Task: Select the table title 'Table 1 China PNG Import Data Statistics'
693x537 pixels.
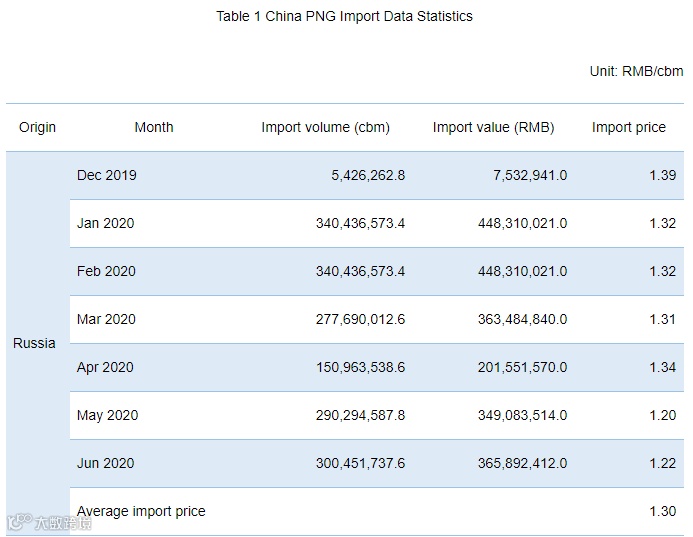Action: (344, 16)
